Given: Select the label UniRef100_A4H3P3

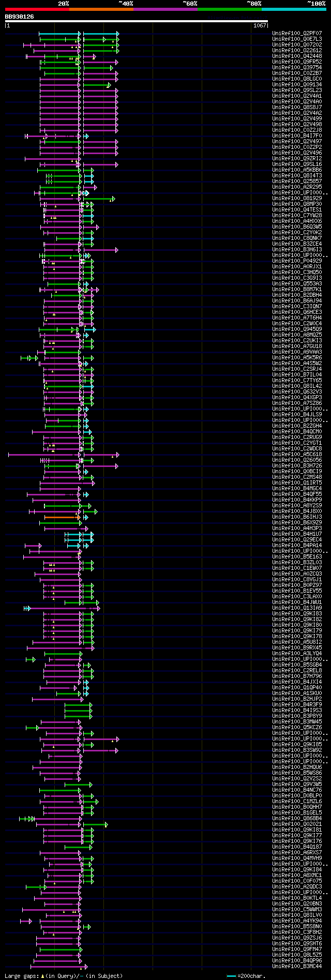Looking at the screenshot, I should tap(297, 529).
